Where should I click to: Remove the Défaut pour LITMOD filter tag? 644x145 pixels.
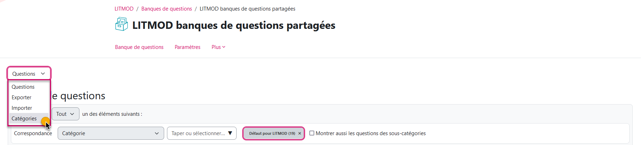pos(300,133)
